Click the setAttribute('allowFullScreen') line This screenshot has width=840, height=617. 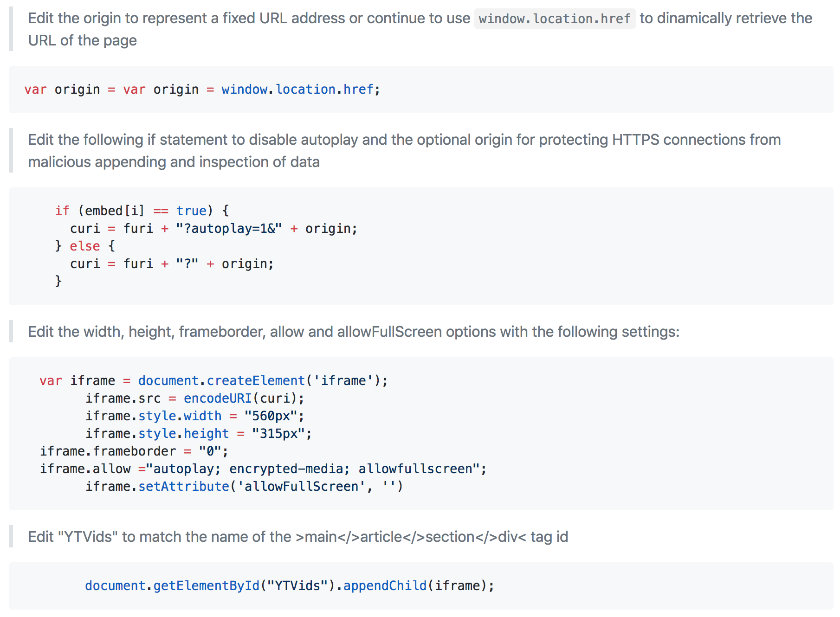tap(244, 487)
